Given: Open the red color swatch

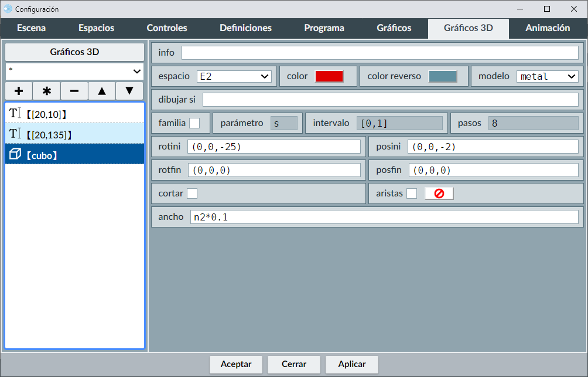Looking at the screenshot, I should point(329,76).
